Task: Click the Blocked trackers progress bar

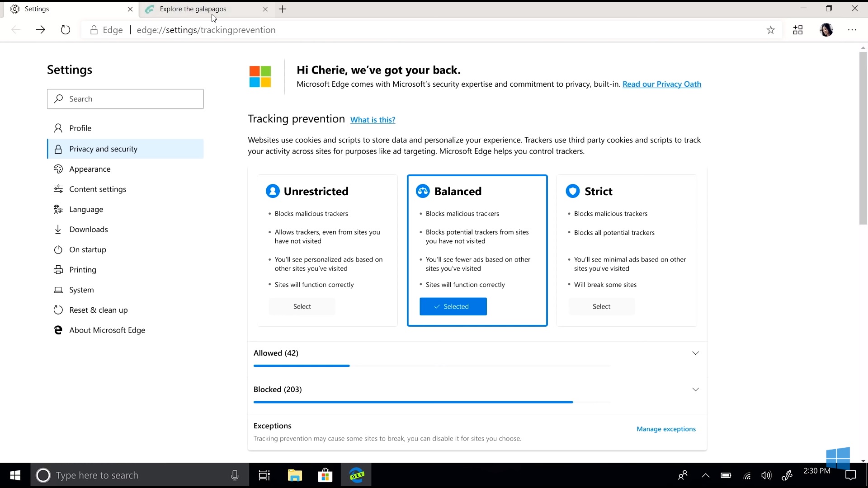Action: pos(413,402)
